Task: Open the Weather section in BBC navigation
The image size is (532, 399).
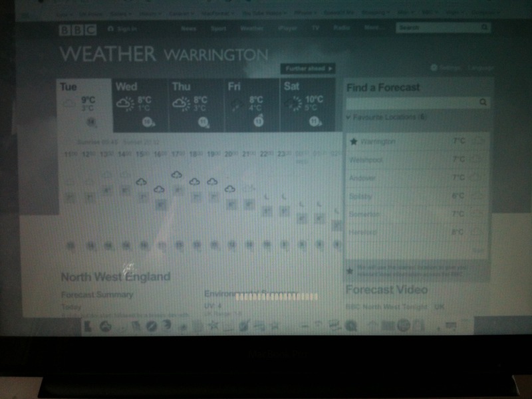Action: pos(251,29)
